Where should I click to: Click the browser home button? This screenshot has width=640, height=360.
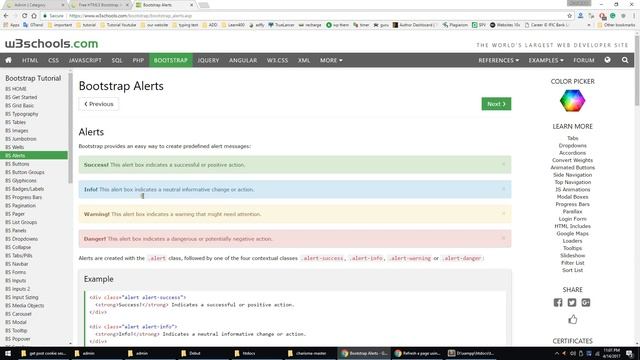[34, 16]
